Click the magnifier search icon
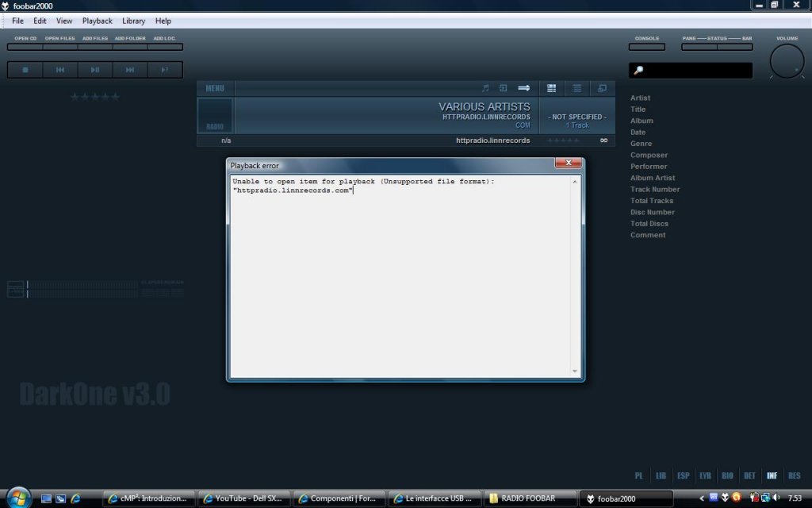 (638, 70)
